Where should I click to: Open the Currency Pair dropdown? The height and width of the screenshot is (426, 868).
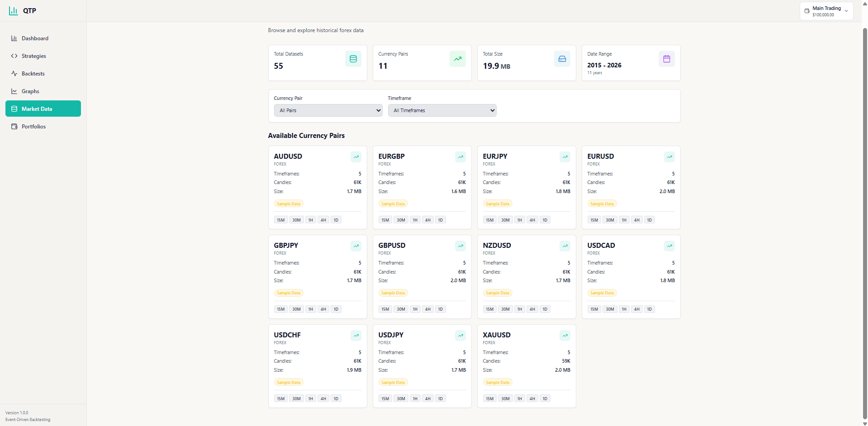pyautogui.click(x=328, y=110)
